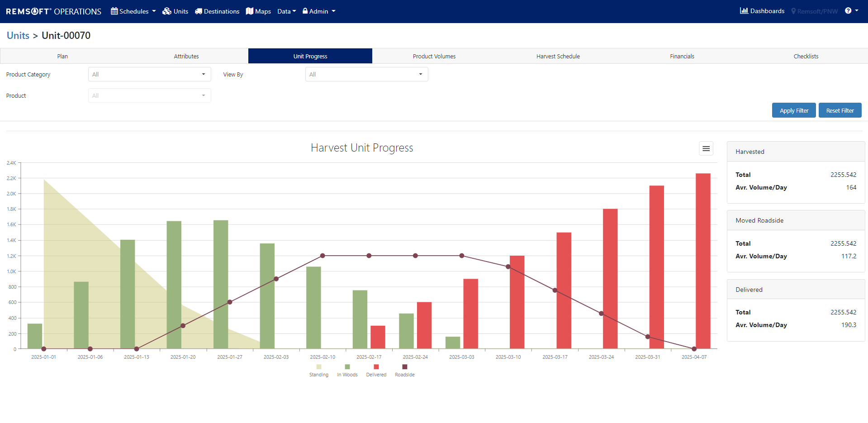Open Dashboards from the chart icon
Image resolution: width=868 pixels, height=423 pixels.
(x=745, y=10)
